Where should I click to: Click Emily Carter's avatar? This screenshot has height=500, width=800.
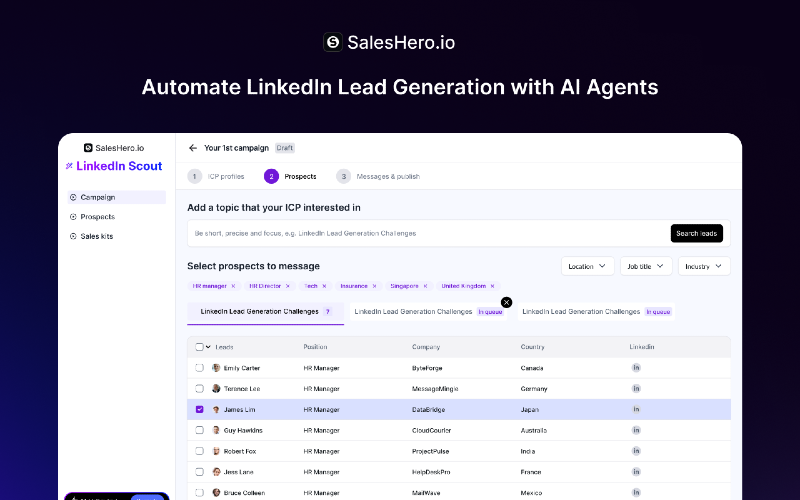[x=216, y=368]
